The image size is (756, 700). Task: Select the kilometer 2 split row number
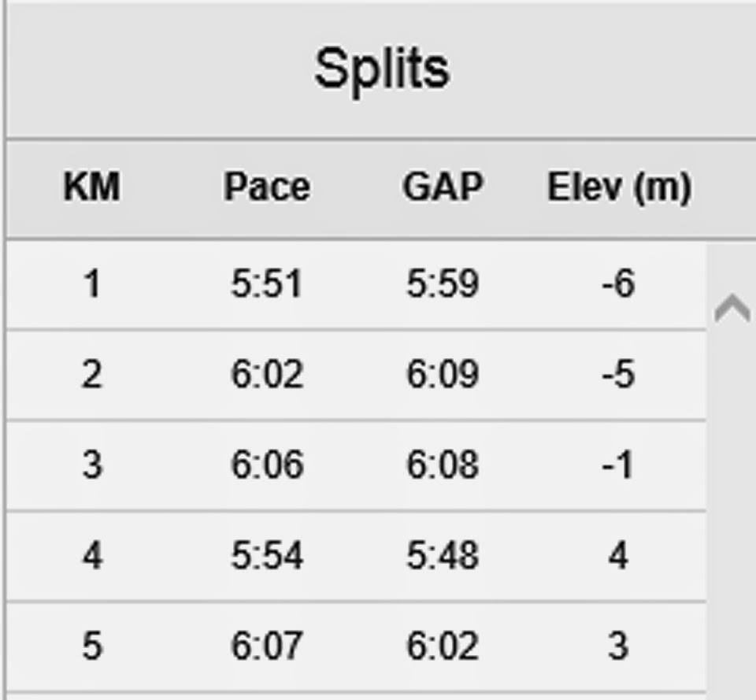point(92,375)
